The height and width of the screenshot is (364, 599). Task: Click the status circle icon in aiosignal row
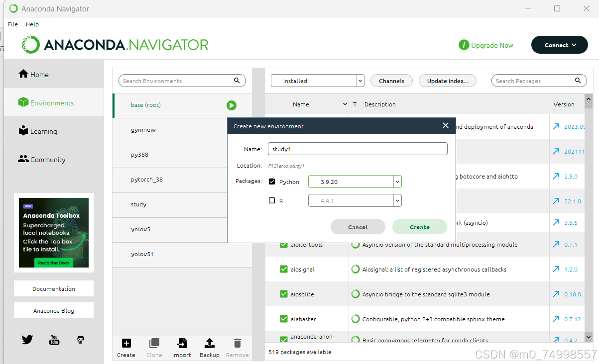(356, 269)
